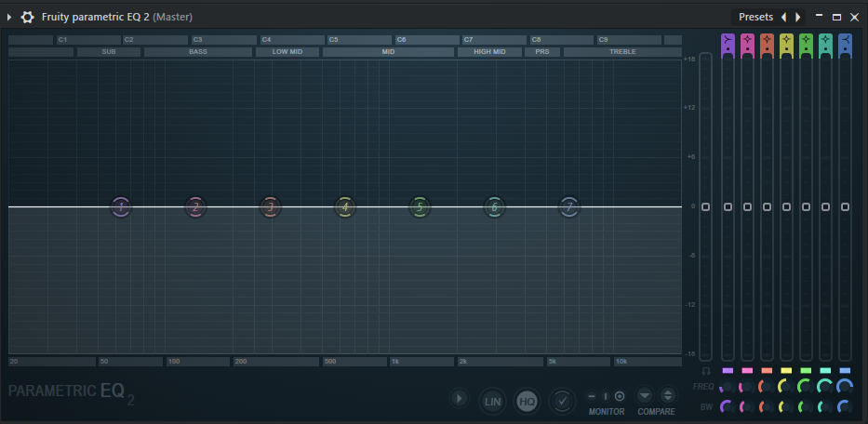Click the main output level slider handle
This screenshot has height=424, width=868.
tap(706, 207)
